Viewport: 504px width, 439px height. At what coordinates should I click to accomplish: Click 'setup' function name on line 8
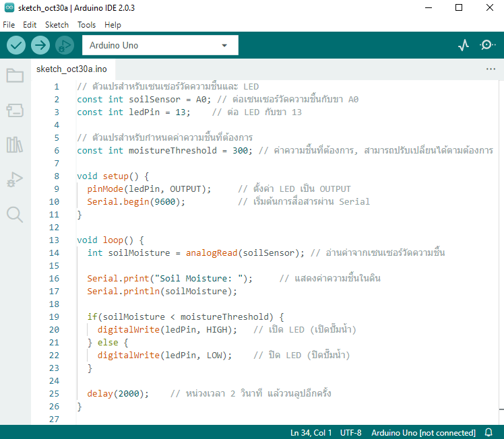pyautogui.click(x=116, y=176)
